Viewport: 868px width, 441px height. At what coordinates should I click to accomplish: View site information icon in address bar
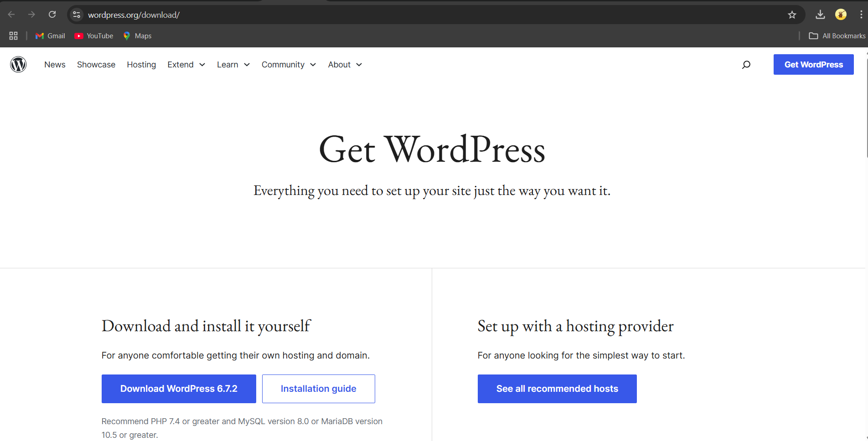pos(77,15)
